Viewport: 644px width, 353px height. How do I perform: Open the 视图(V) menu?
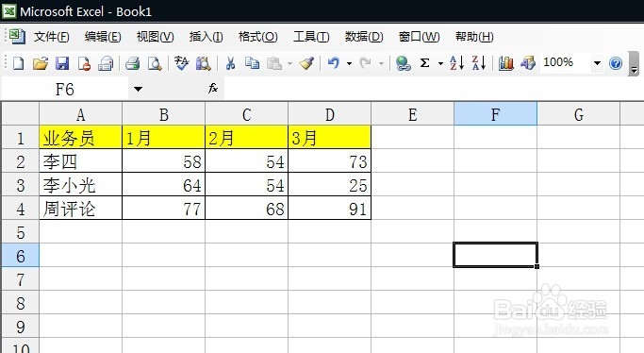156,37
